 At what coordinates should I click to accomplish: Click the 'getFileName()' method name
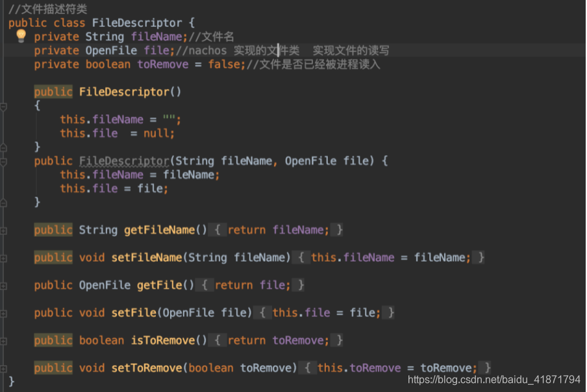pos(166,230)
